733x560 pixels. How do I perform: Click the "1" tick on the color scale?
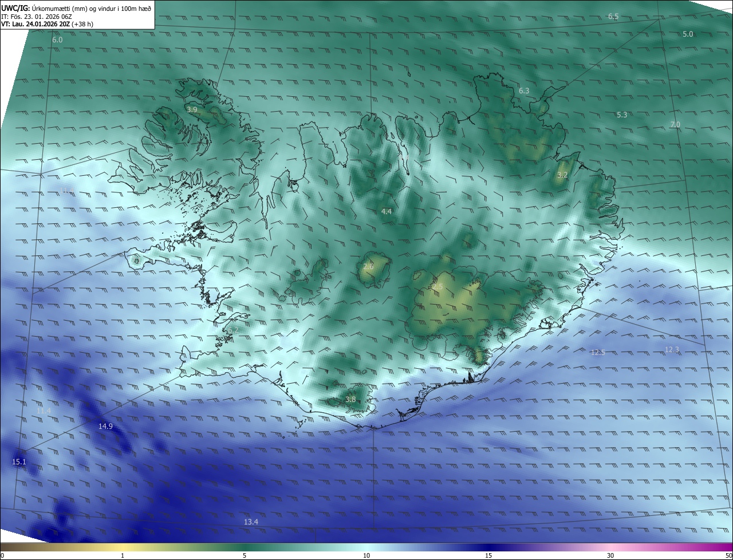pyautogui.click(x=123, y=555)
